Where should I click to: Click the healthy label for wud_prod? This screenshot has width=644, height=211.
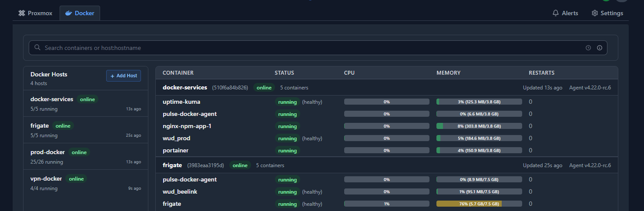point(312,138)
